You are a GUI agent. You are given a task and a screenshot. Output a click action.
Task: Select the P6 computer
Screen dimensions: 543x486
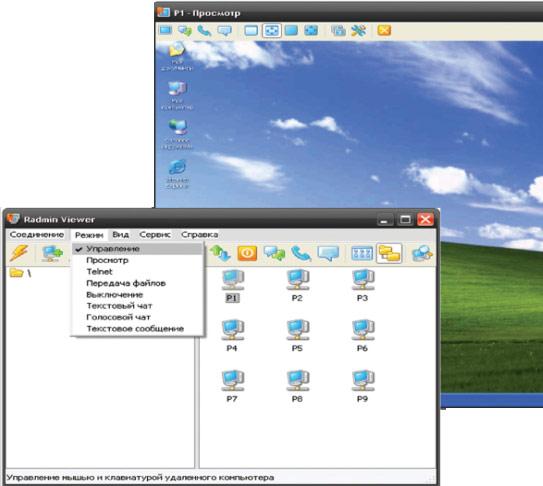coord(362,336)
